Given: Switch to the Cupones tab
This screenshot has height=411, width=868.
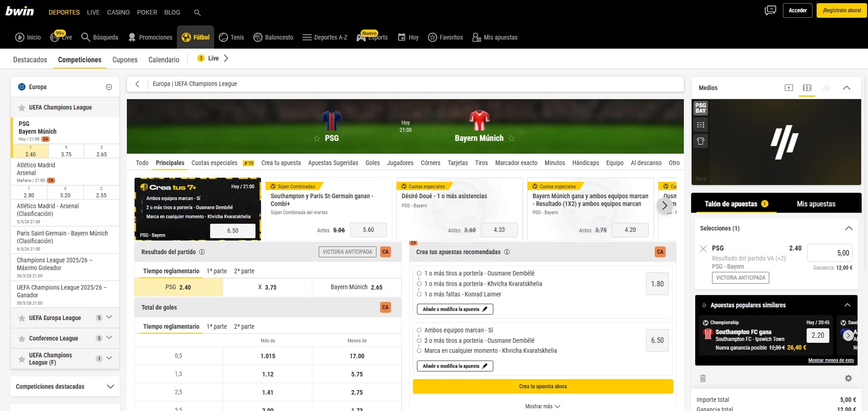Looking at the screenshot, I should pyautogui.click(x=125, y=60).
